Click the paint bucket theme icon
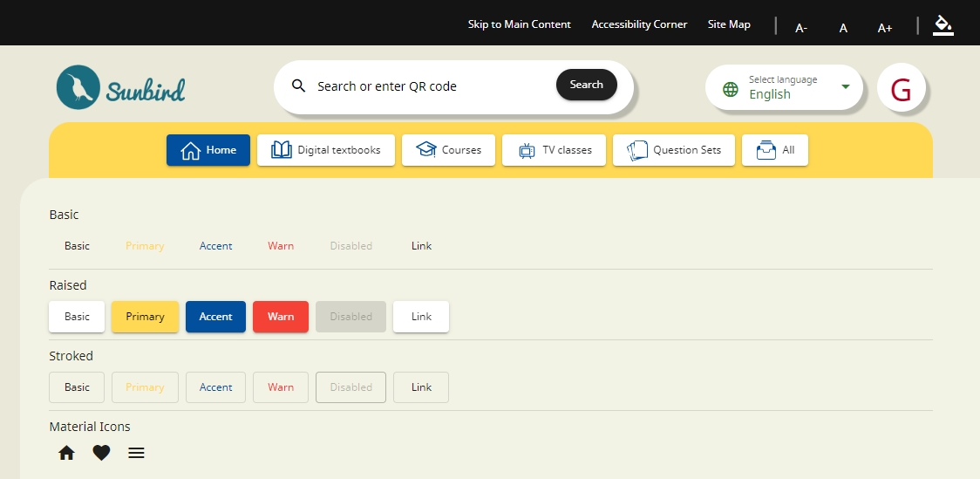Viewport: 980px width, 479px height. coord(943,24)
